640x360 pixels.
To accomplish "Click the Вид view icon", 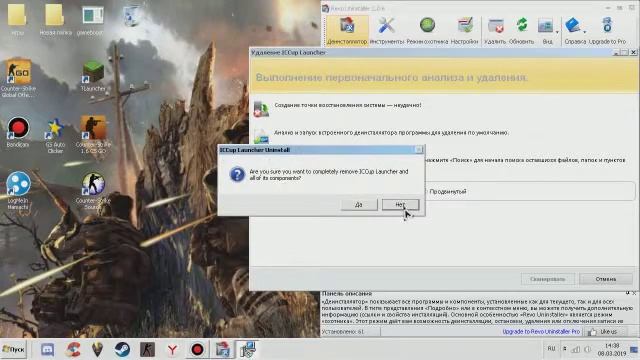I will [546, 31].
